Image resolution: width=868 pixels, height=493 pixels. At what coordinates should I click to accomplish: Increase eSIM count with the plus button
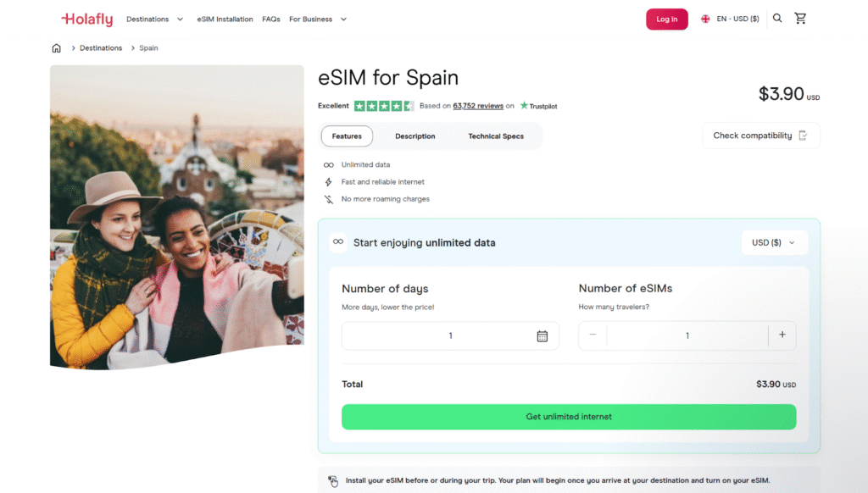click(x=782, y=335)
